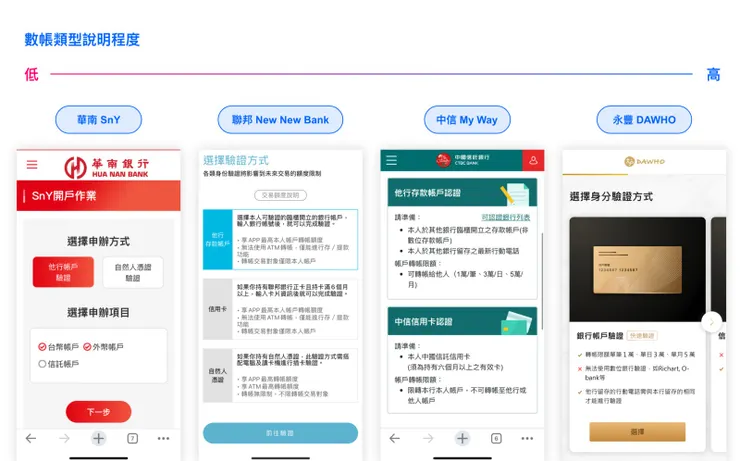Click the 選擇申辦方式 heading

[x=98, y=242]
